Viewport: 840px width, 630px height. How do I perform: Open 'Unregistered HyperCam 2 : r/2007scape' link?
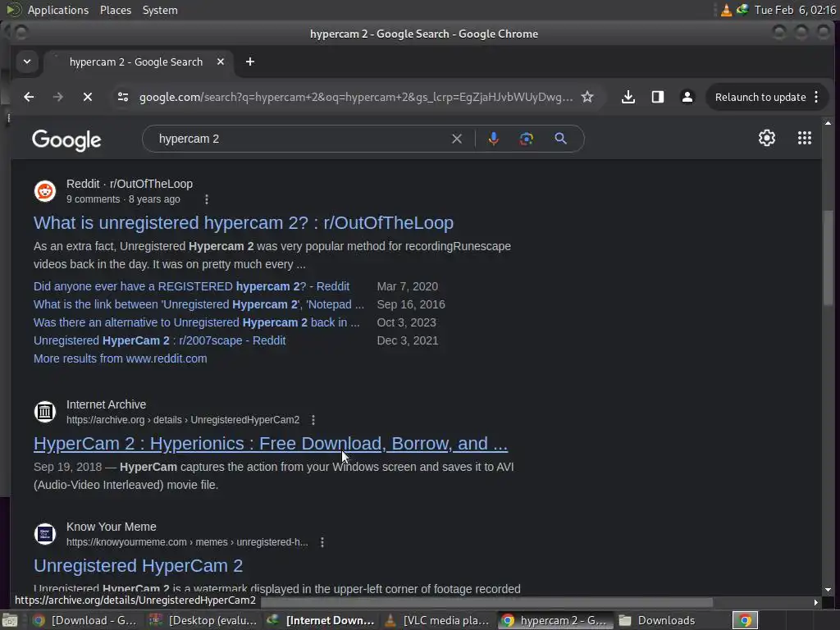point(160,340)
